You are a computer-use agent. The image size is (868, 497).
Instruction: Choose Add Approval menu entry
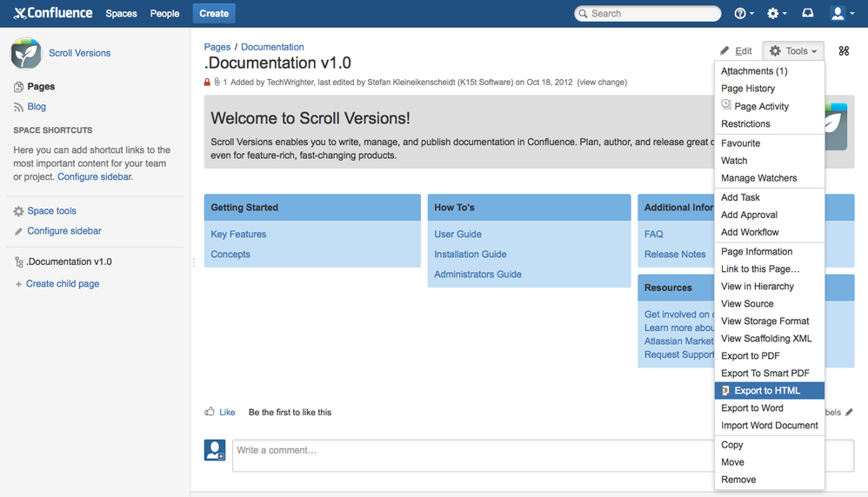point(770,215)
